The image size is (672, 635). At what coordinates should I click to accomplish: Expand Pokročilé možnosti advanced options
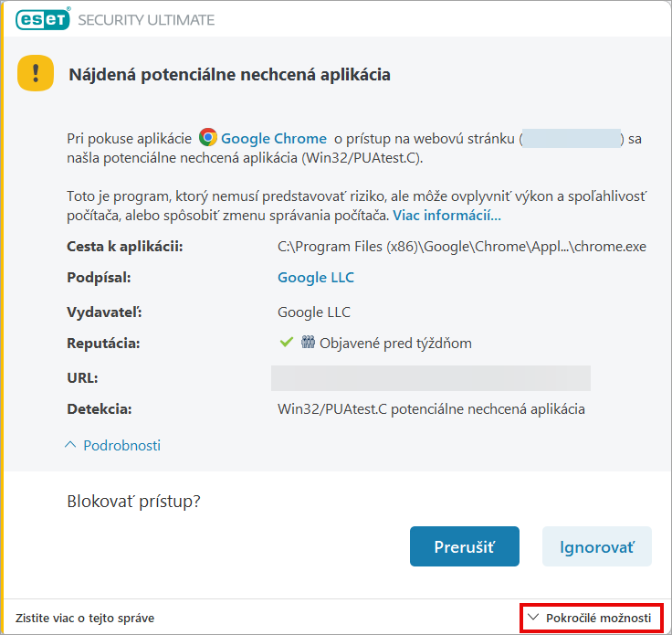(x=598, y=619)
